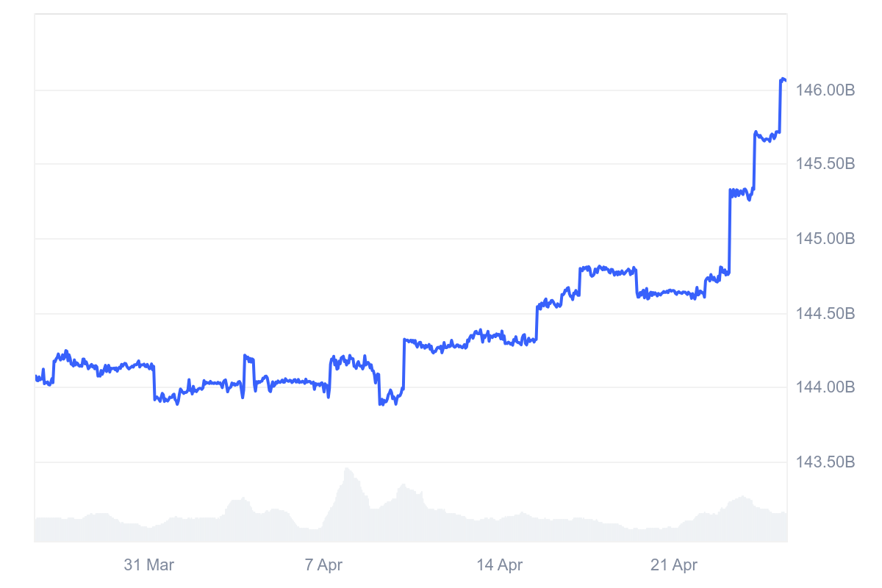This screenshot has width=882, height=588.
Task: Click the 146.00B y-axis label
Action: (825, 90)
